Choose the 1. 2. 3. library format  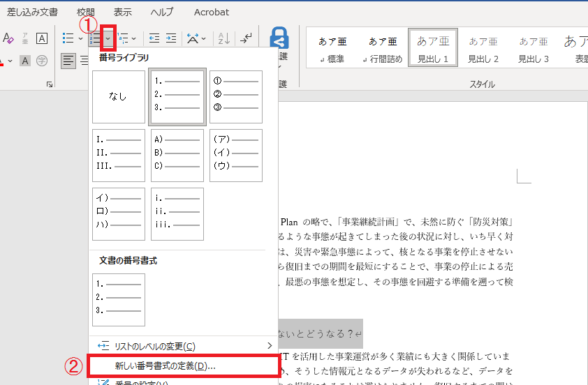tap(177, 97)
